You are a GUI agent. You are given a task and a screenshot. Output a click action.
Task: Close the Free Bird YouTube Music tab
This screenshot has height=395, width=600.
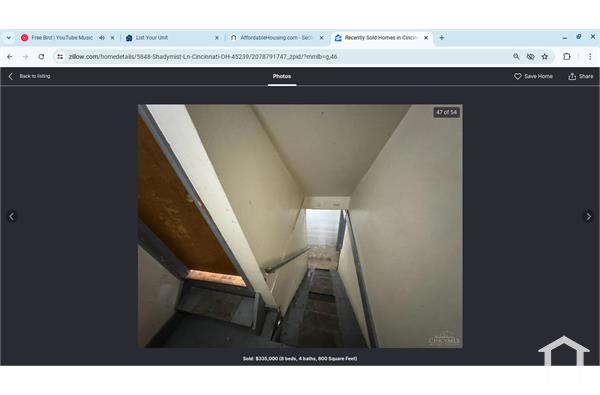112,38
